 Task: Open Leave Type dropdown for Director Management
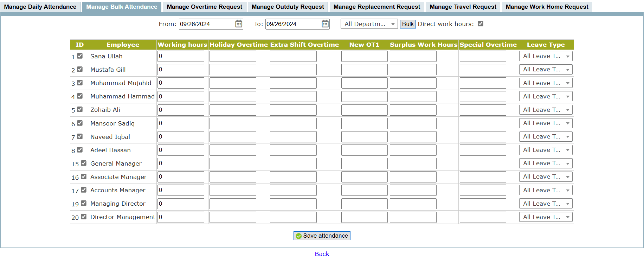[546, 217]
